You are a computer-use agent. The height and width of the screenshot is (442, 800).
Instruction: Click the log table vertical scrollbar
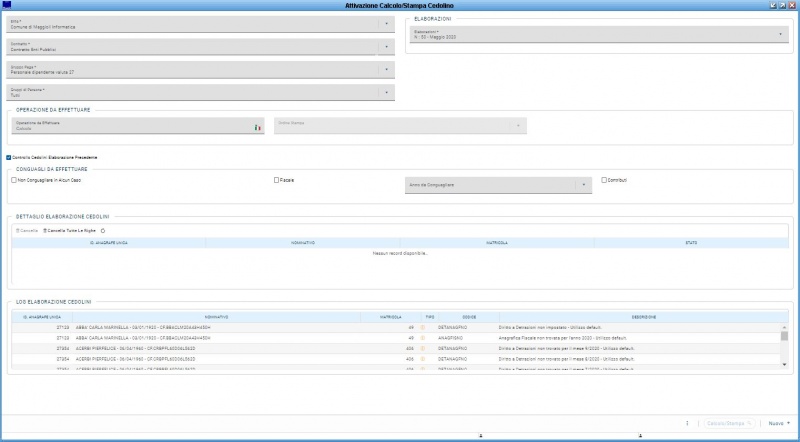784,348
